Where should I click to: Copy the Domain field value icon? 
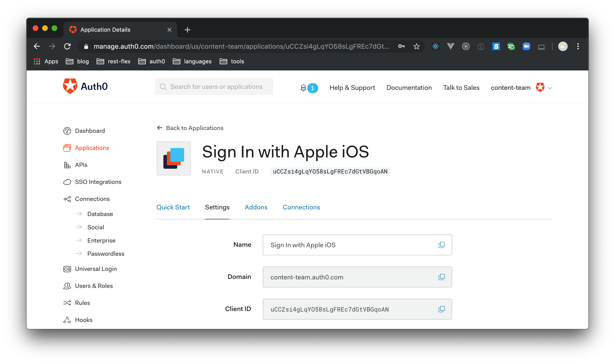click(x=441, y=277)
